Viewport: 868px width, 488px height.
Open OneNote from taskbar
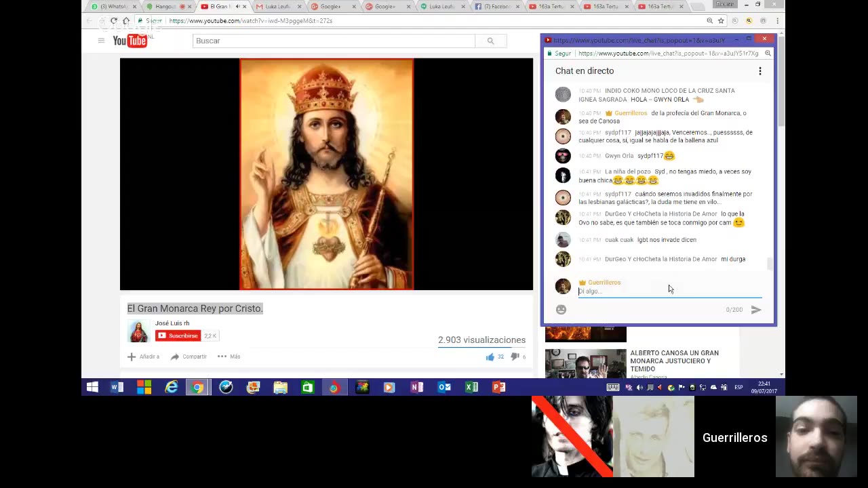[x=417, y=387]
